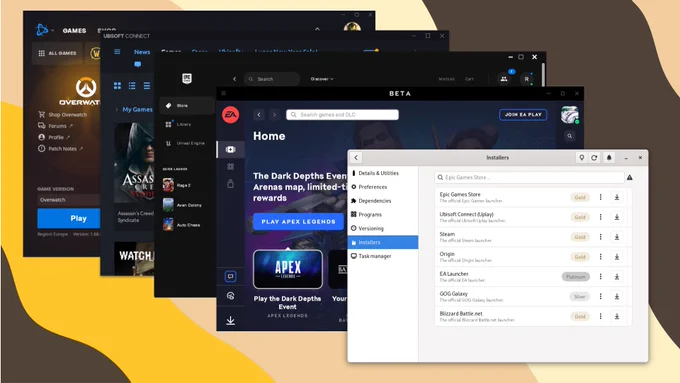The image size is (680, 383).
Task: Click PLAY APEX LEGENDS button
Action: [x=298, y=222]
